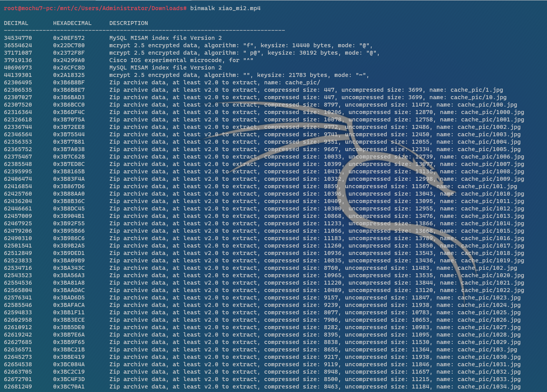Click file name cache_pic/1.jpg

click(x=477, y=90)
